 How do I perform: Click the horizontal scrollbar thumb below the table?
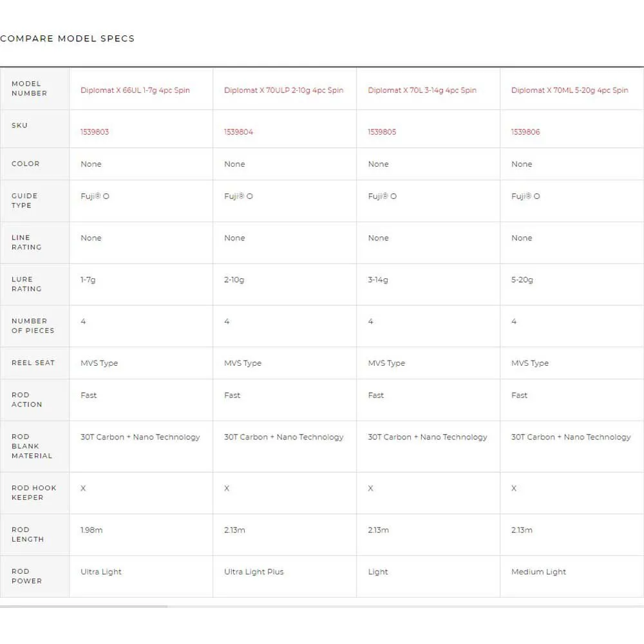point(84,606)
